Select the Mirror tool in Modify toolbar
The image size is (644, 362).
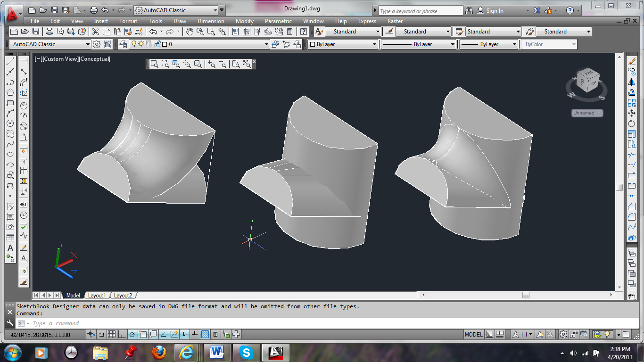click(632, 82)
